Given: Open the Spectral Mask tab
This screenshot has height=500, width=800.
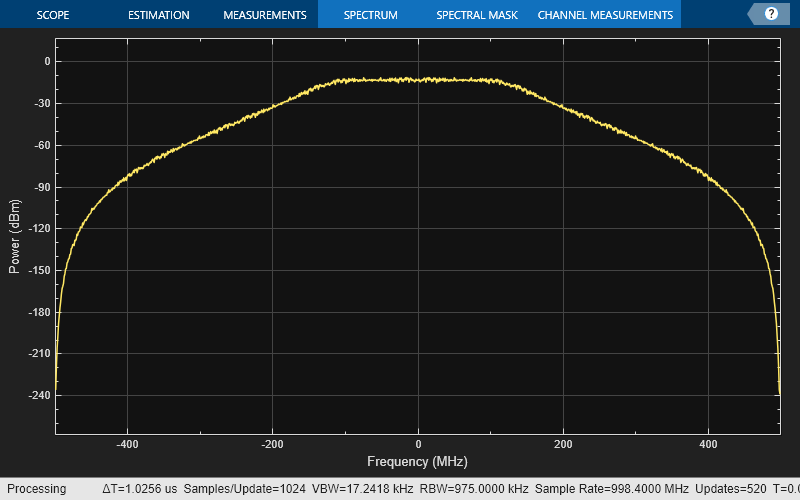Looking at the screenshot, I should click(477, 15).
